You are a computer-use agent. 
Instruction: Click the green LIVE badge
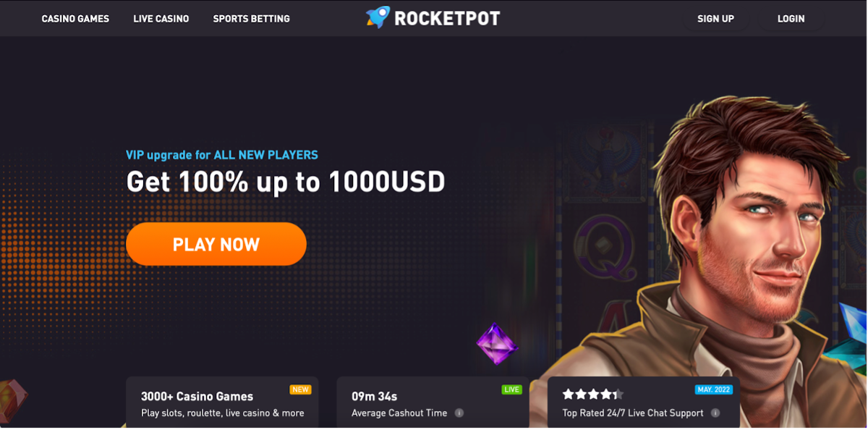click(x=511, y=389)
